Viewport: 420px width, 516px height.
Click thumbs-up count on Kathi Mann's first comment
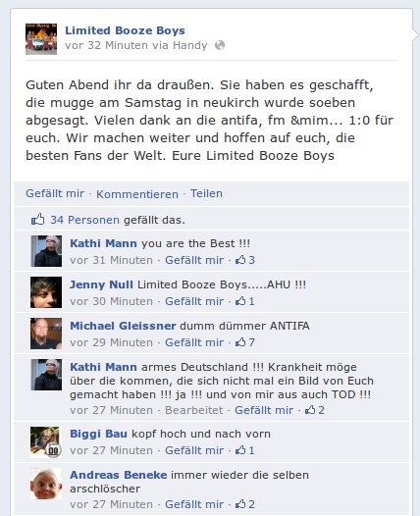pos(245,260)
